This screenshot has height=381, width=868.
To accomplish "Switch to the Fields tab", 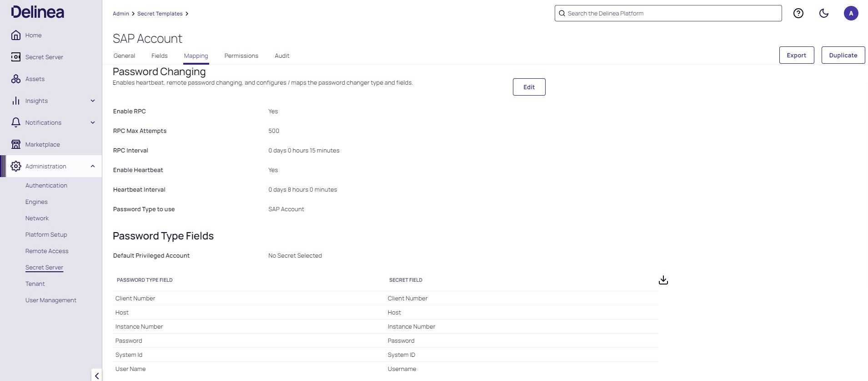I will 159,56.
